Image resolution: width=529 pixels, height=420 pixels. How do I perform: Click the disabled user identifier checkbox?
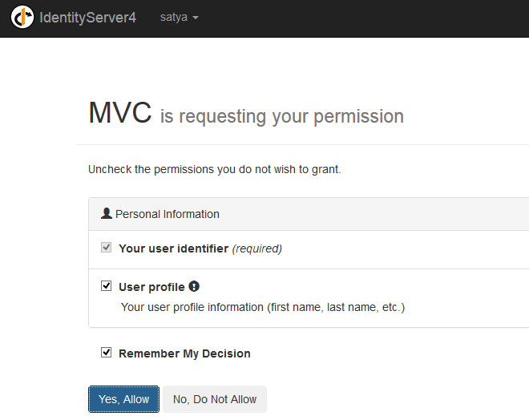pos(107,248)
